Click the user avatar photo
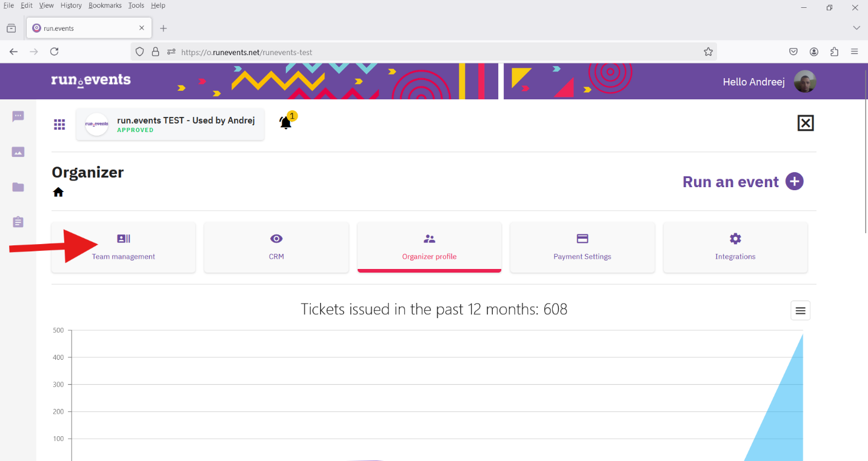This screenshot has width=868, height=461. [x=805, y=81]
